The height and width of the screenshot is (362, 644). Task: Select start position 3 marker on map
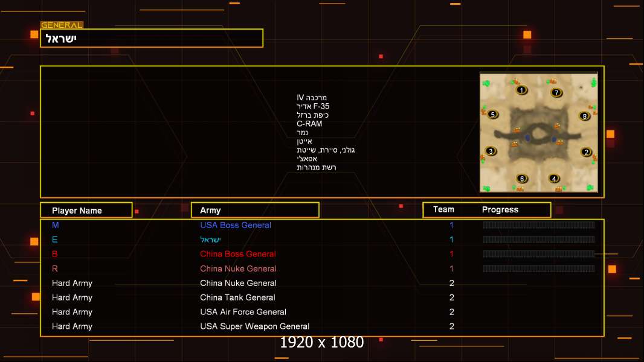click(491, 151)
